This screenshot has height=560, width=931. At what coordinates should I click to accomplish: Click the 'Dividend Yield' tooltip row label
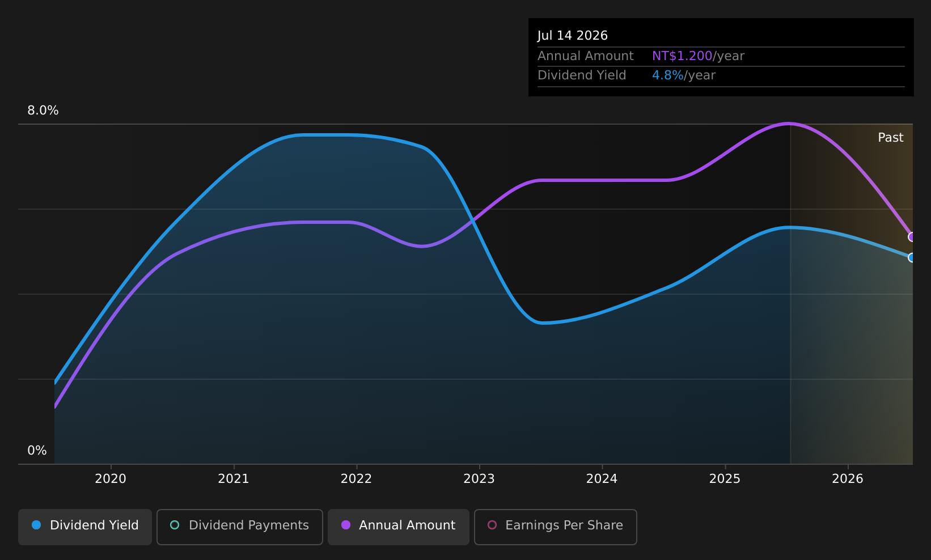tap(582, 75)
